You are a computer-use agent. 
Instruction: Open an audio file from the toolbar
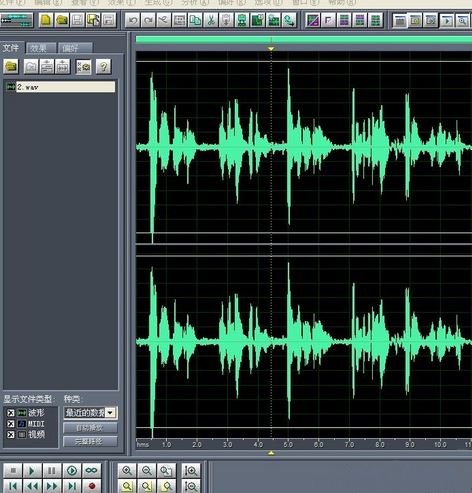(62, 20)
